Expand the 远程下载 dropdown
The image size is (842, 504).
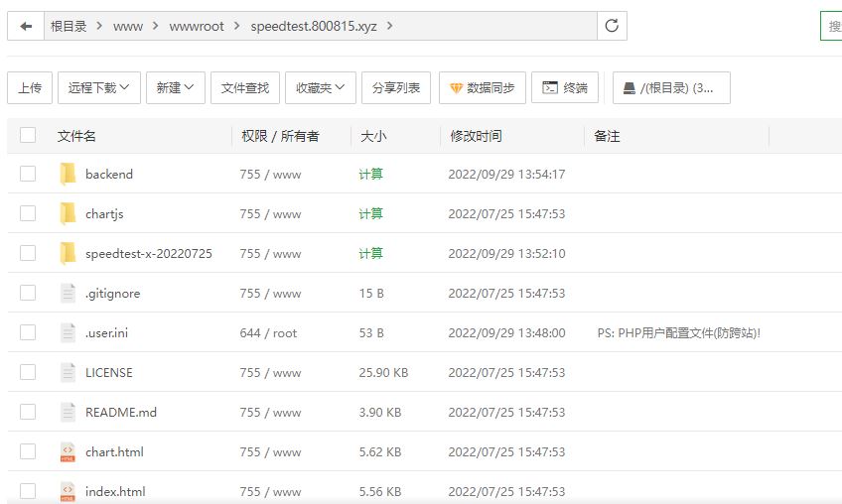click(99, 88)
